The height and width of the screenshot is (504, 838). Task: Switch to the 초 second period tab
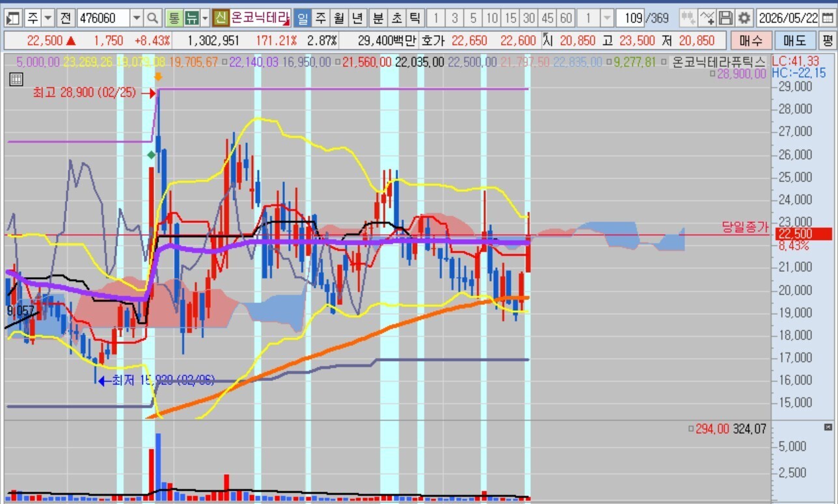coord(396,18)
